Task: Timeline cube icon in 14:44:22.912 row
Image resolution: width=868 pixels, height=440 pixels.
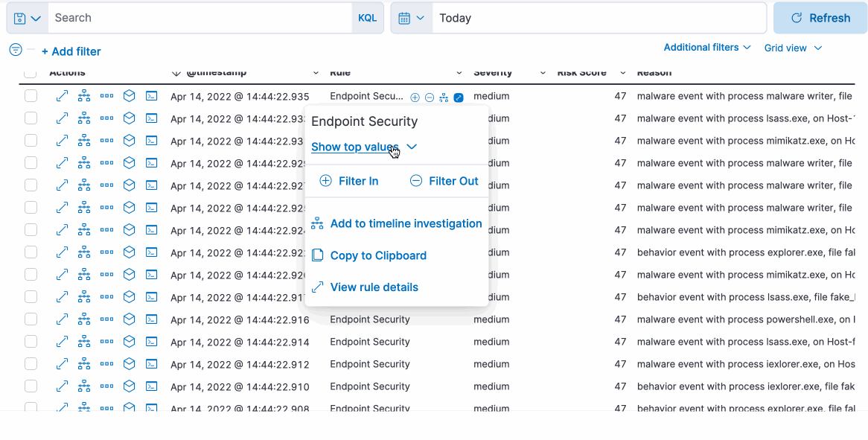Action: [x=129, y=364]
